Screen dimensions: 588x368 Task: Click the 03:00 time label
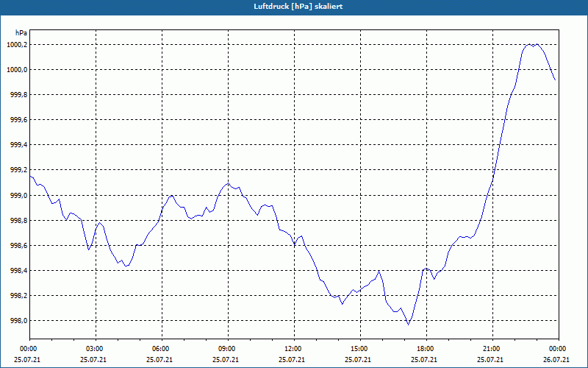93,349
